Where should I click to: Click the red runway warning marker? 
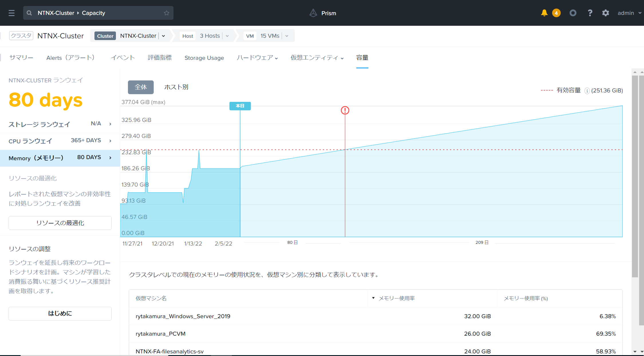(x=345, y=110)
